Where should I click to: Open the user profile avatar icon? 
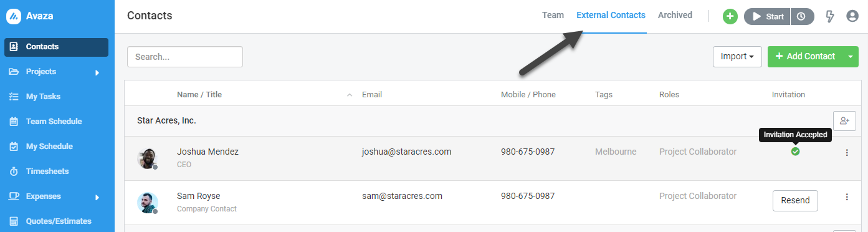click(x=852, y=17)
